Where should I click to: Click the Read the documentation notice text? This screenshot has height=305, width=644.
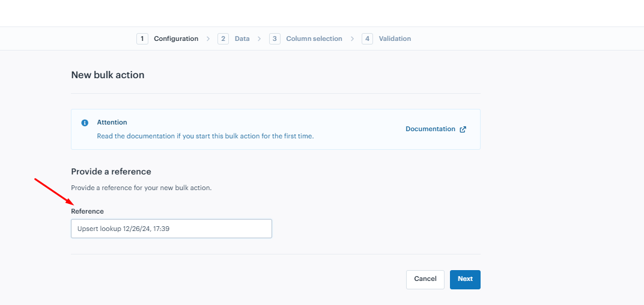[205, 136]
